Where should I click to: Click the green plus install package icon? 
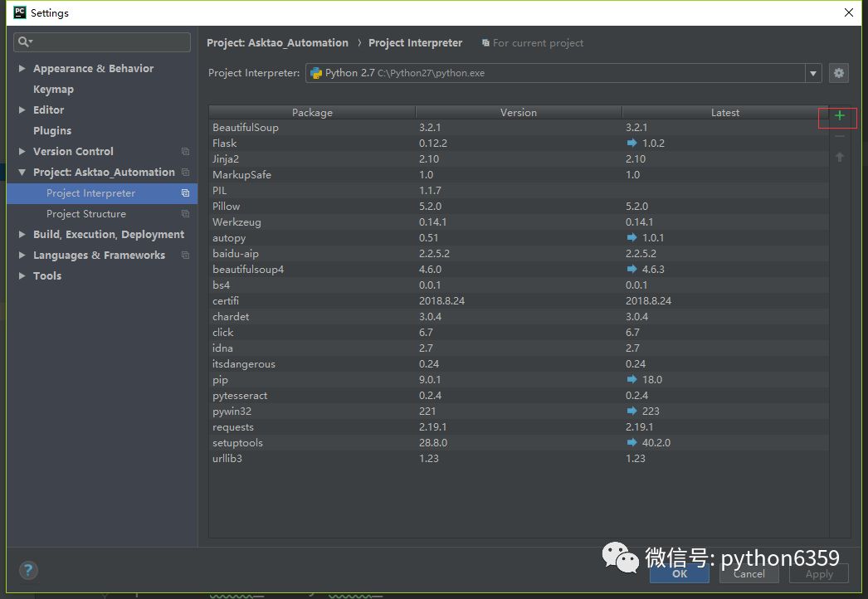click(x=839, y=115)
